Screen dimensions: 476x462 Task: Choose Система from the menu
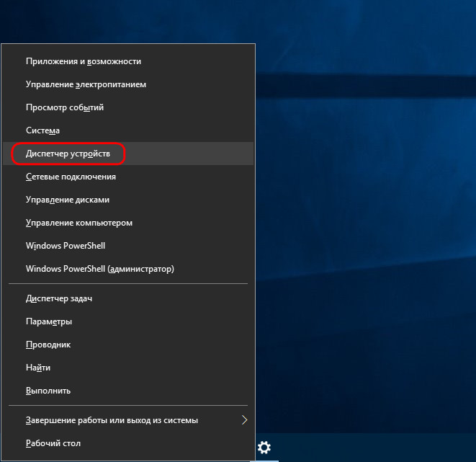coord(127,130)
